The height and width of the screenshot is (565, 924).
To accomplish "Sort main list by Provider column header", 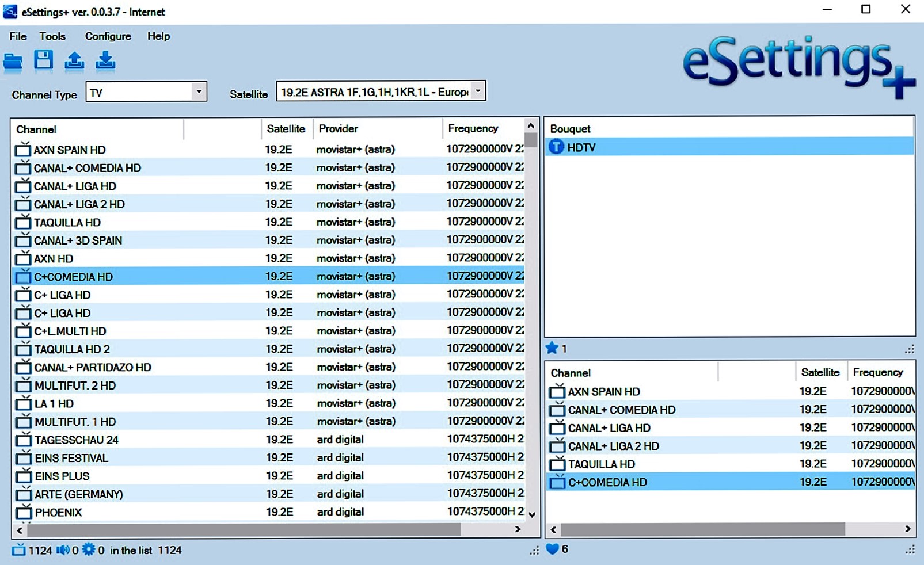I will point(378,129).
